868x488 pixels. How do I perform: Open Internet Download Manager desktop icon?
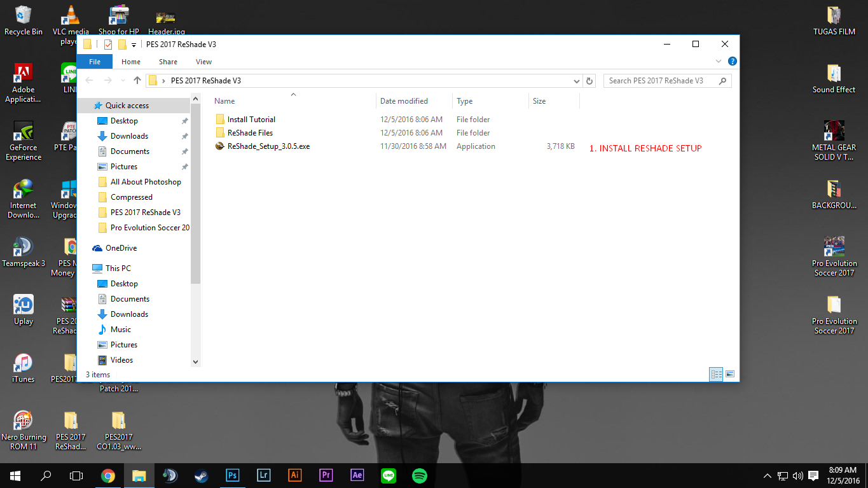(x=24, y=199)
